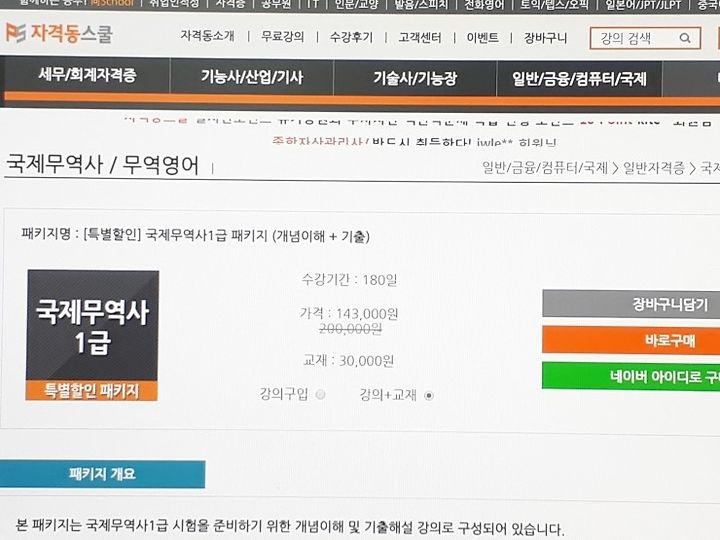Open 패키지 개요 tab
The image size is (720, 540).
[102, 474]
